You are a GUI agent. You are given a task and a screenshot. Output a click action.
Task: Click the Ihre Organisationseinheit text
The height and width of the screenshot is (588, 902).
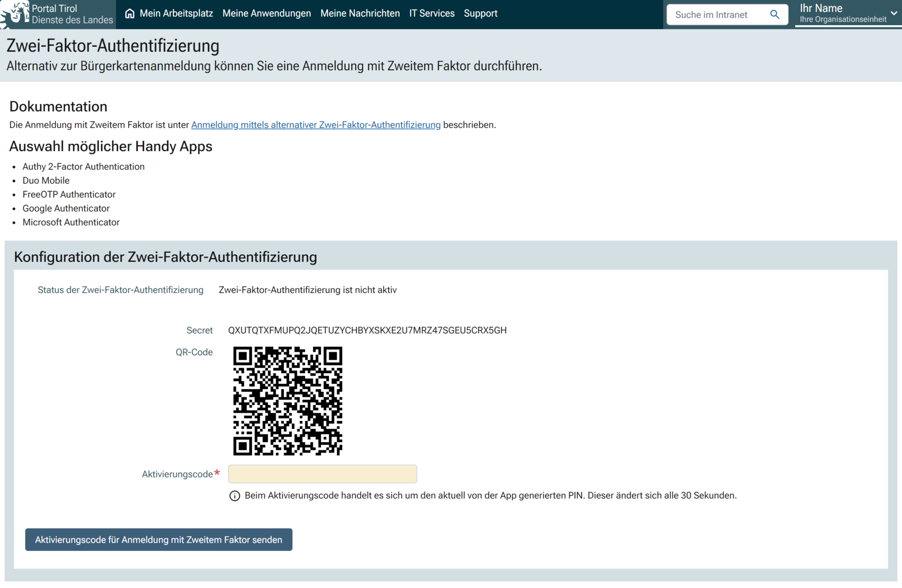pos(843,20)
